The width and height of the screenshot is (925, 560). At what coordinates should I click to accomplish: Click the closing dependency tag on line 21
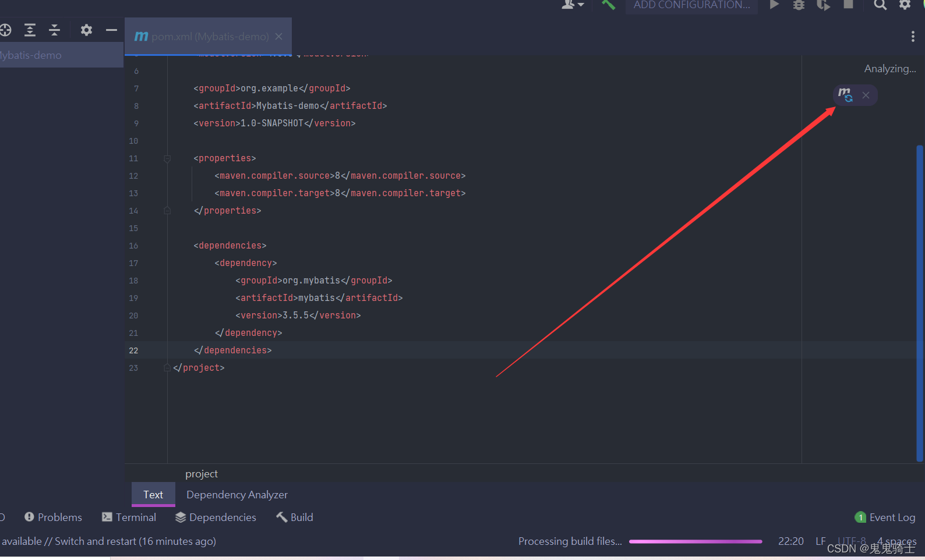point(249,333)
